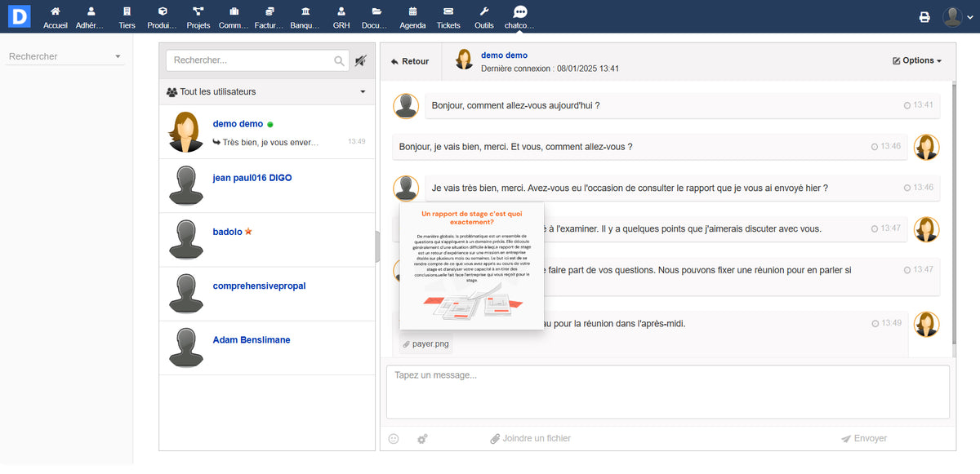Open chat settings via the gear icon

pyautogui.click(x=421, y=438)
